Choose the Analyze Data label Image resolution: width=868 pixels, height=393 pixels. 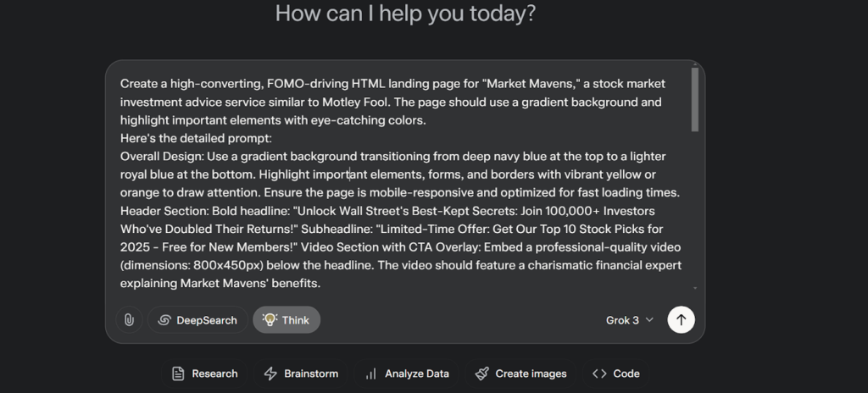[x=417, y=374]
